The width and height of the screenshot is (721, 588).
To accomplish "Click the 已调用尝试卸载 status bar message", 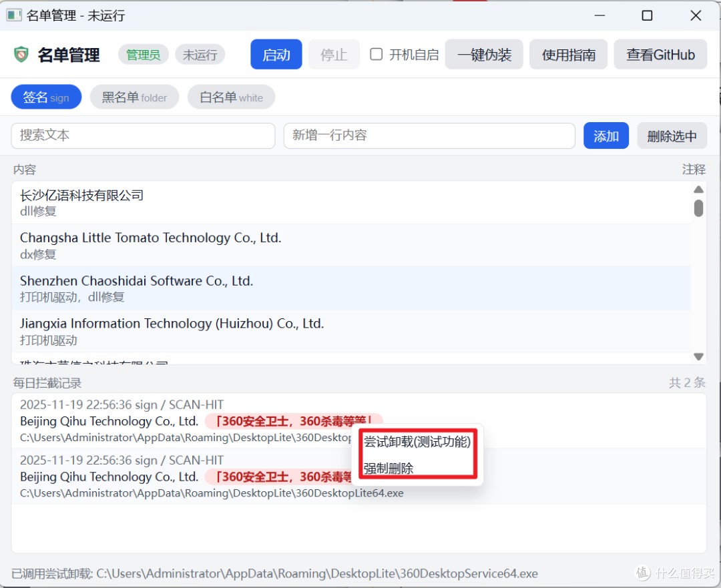I will (274, 573).
